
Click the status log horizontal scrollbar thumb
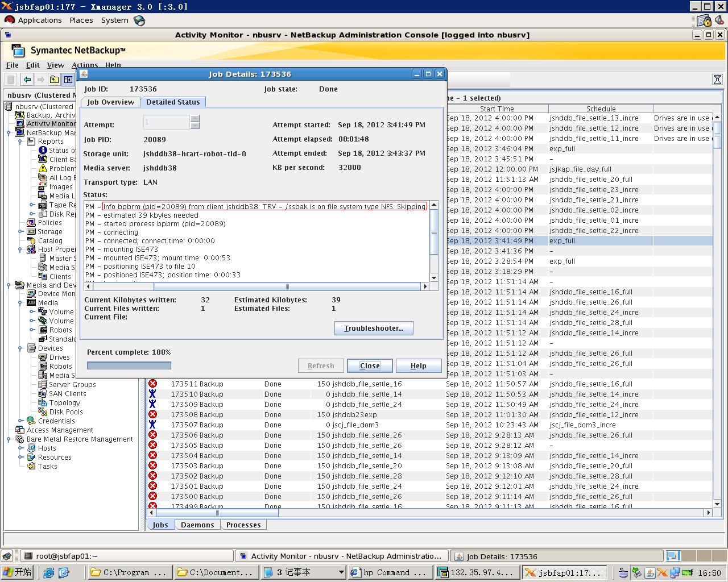[287, 286]
